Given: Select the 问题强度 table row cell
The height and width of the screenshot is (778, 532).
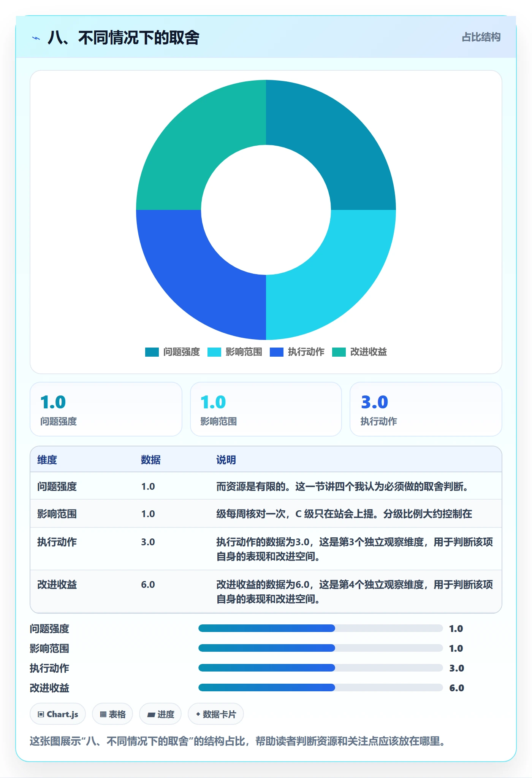Looking at the screenshot, I should [x=57, y=486].
